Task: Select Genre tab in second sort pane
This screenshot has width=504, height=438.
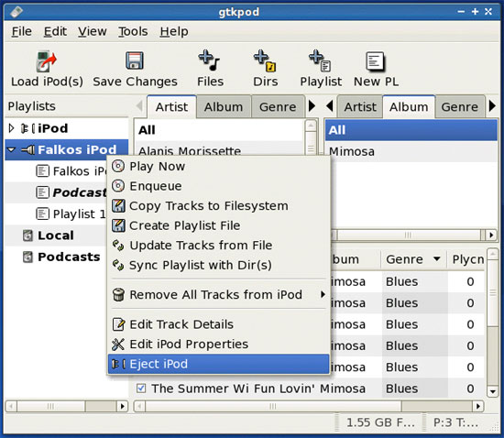Action: point(460,106)
